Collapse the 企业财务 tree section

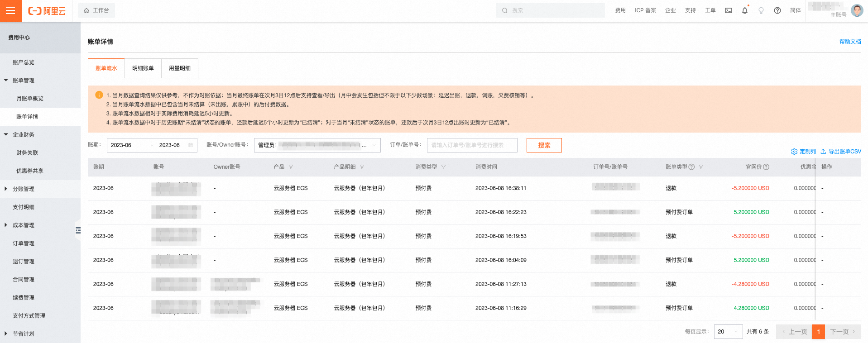coord(6,134)
